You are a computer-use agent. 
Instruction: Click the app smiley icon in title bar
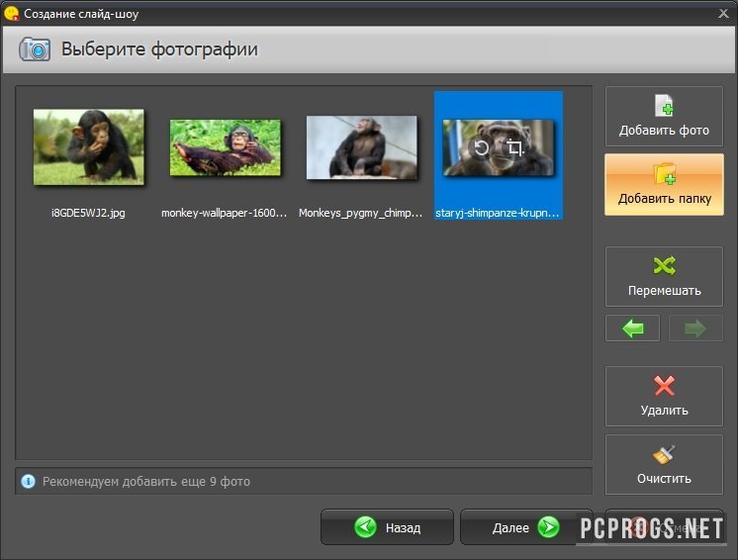11,13
